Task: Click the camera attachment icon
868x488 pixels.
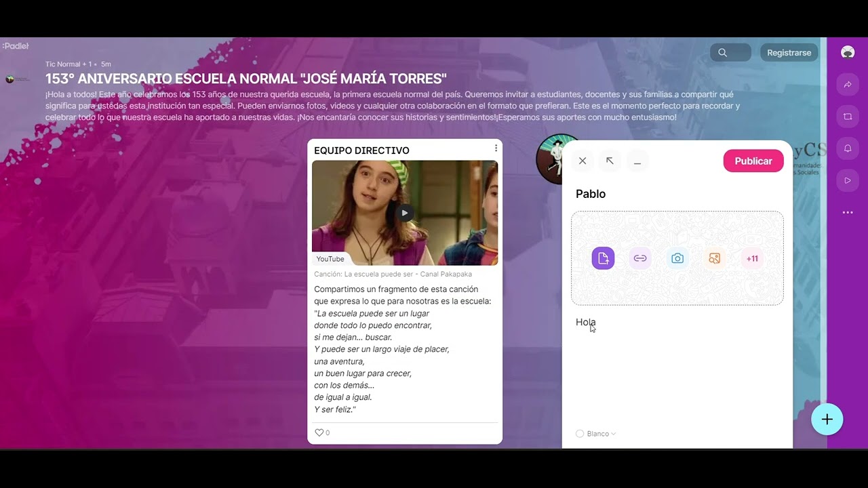Action: [x=677, y=258]
